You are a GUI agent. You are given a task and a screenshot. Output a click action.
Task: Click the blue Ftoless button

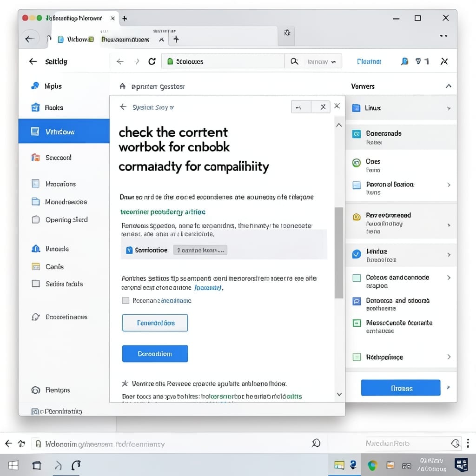click(401, 388)
